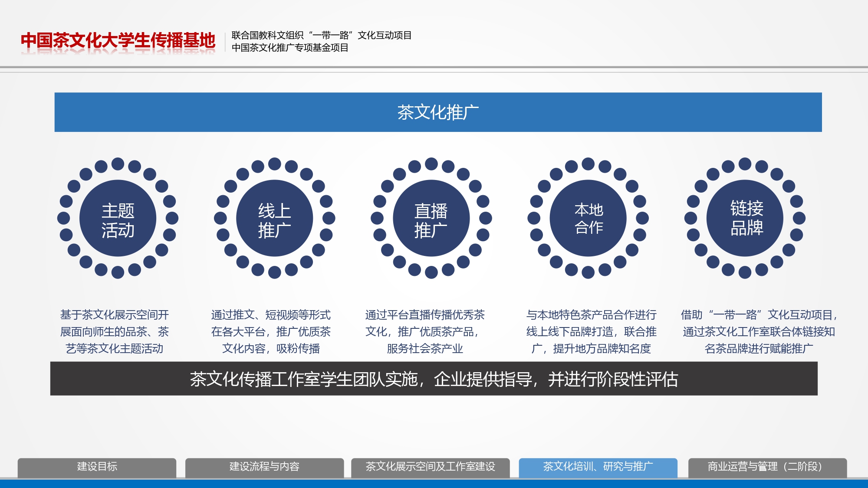The image size is (868, 488).
Task: Open the 建设目标 bottom tab
Action: pos(97,467)
